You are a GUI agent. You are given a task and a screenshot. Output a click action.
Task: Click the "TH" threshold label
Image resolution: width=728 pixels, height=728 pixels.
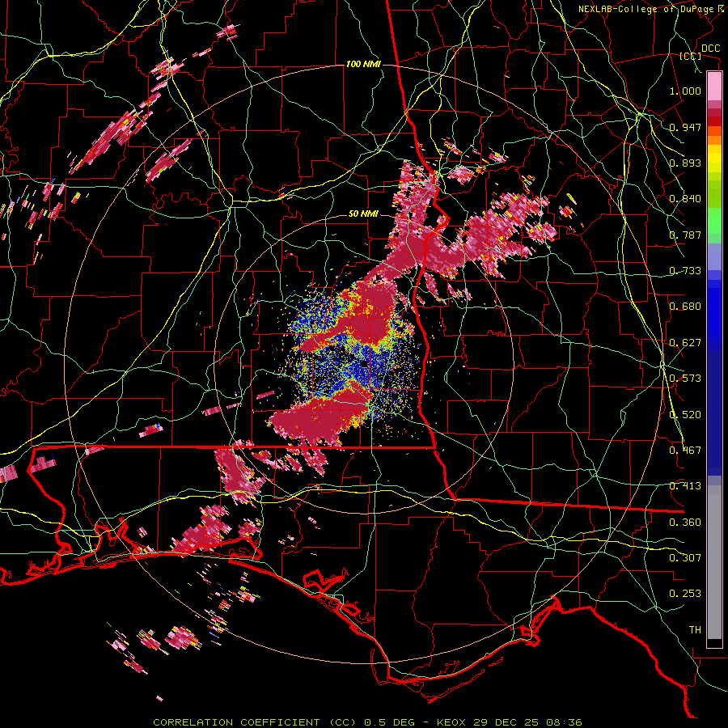[695, 630]
